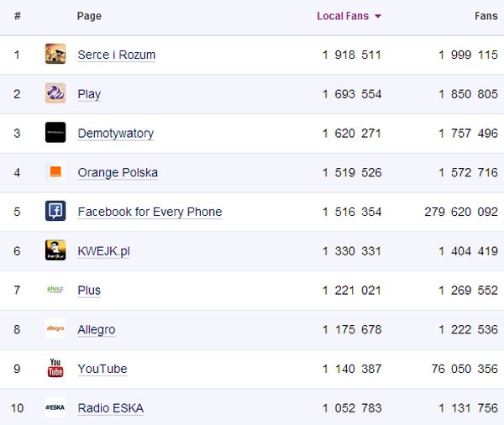
Task: Click the Facebook for Every Phone icon
Action: coord(55,212)
